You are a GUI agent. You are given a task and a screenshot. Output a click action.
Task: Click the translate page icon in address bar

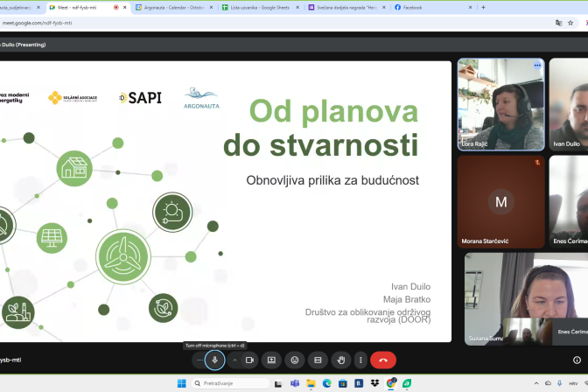point(559,23)
